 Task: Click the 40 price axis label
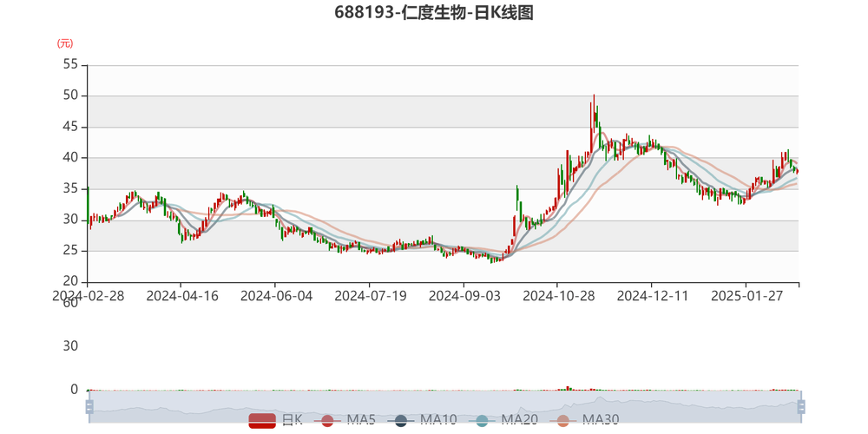pyautogui.click(x=71, y=158)
